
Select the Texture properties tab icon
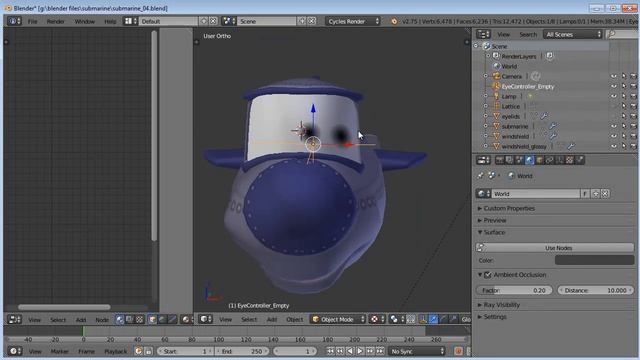coord(569,160)
